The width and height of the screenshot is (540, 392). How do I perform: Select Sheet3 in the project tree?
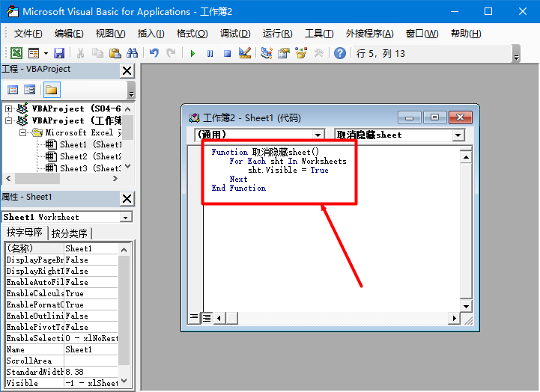click(83, 168)
